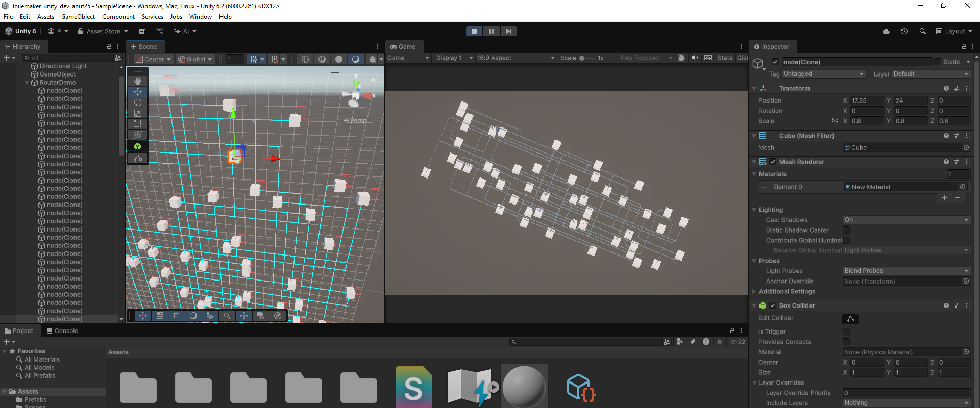The height and width of the screenshot is (408, 980).
Task: Open Mesh Renderer help icon
Action: pyautogui.click(x=946, y=162)
